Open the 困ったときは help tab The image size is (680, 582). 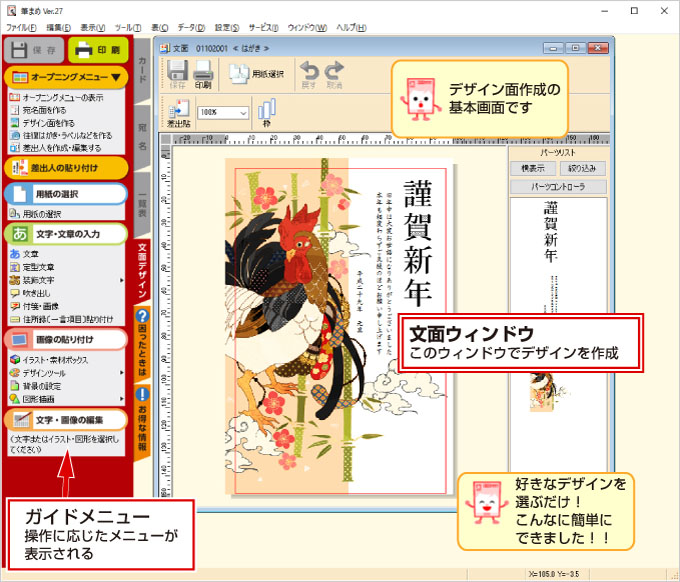pos(142,343)
